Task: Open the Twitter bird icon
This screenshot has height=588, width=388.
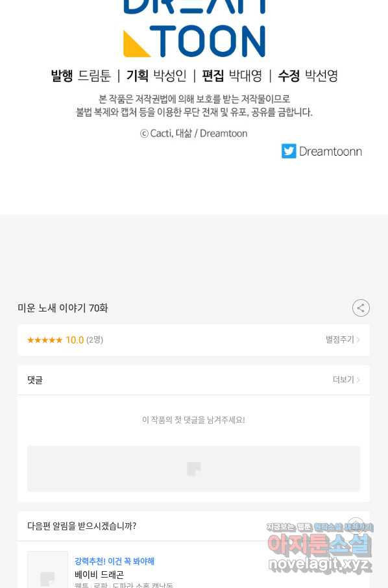Action: pos(289,151)
